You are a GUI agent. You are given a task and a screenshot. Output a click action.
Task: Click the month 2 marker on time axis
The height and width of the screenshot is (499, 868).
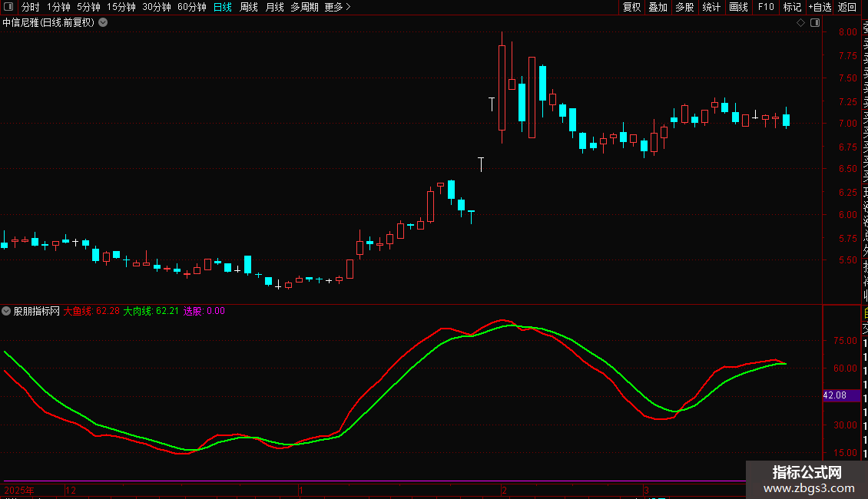pyautogui.click(x=505, y=490)
